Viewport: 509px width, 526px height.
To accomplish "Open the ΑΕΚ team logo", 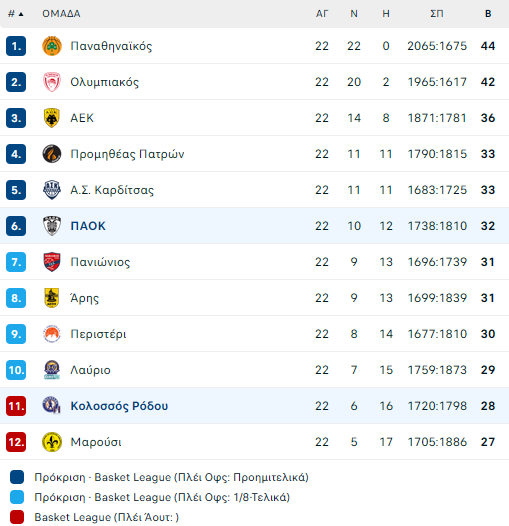I will [x=52, y=118].
